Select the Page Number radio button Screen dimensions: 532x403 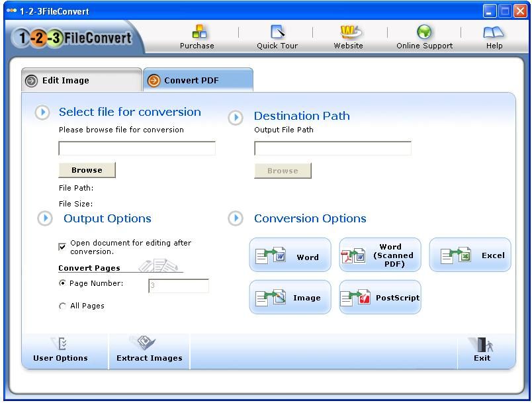[x=62, y=283]
